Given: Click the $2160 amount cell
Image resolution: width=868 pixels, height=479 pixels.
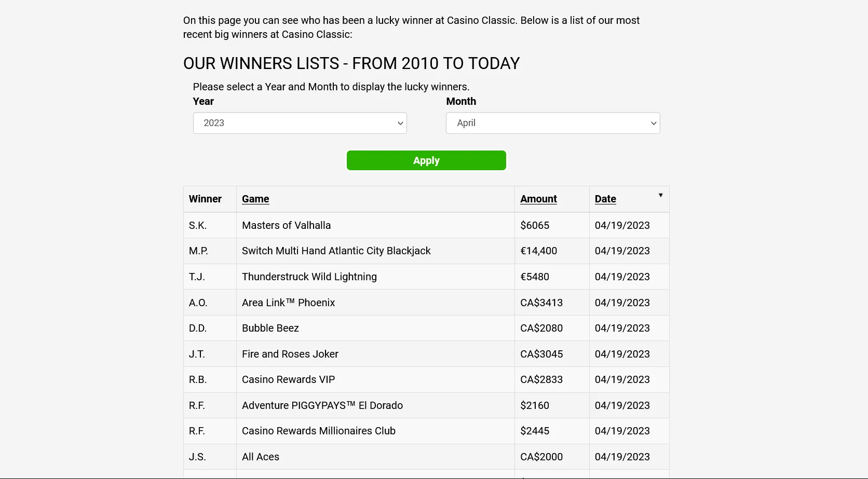Looking at the screenshot, I should (552, 405).
